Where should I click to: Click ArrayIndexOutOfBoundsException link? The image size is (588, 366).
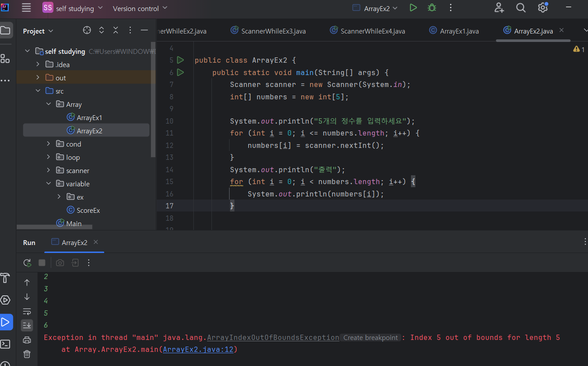273,337
